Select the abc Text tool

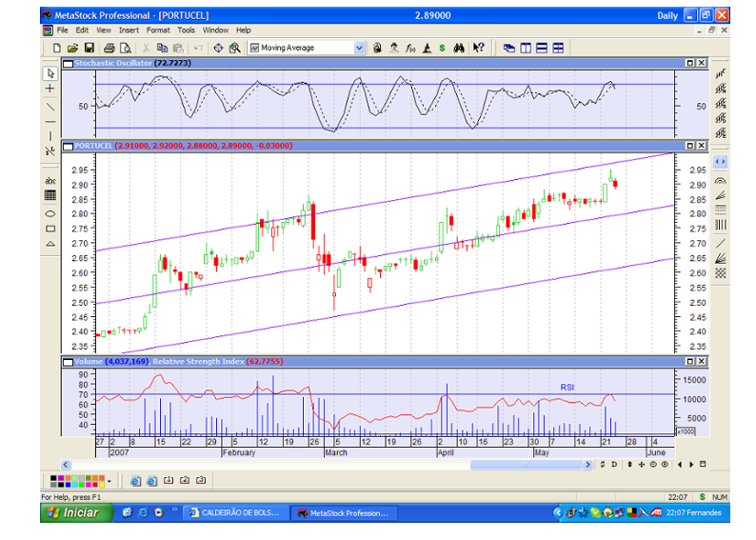[50, 181]
